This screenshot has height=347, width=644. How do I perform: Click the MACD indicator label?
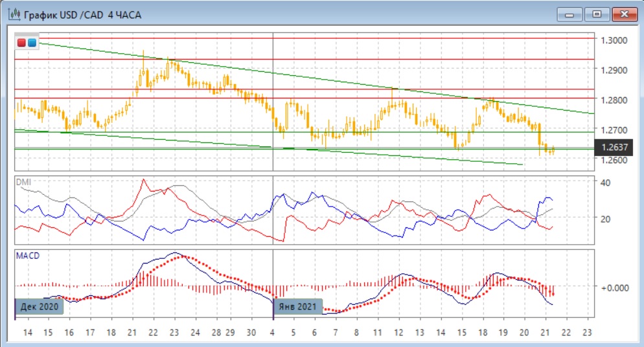pos(27,256)
